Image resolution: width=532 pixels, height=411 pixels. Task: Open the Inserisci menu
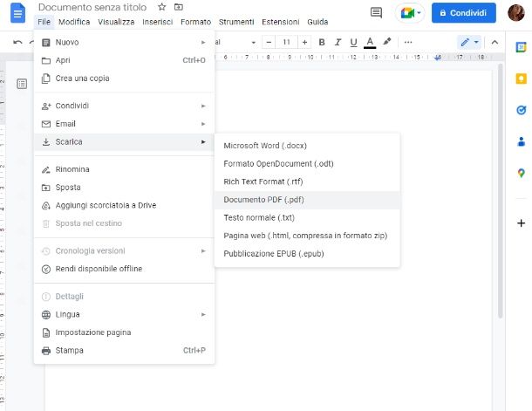[x=158, y=22]
